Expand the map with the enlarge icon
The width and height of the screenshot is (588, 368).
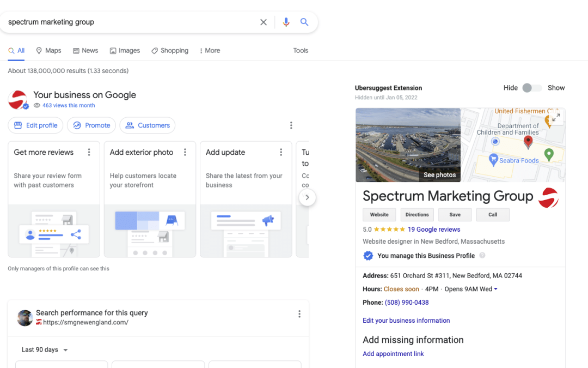556,116
